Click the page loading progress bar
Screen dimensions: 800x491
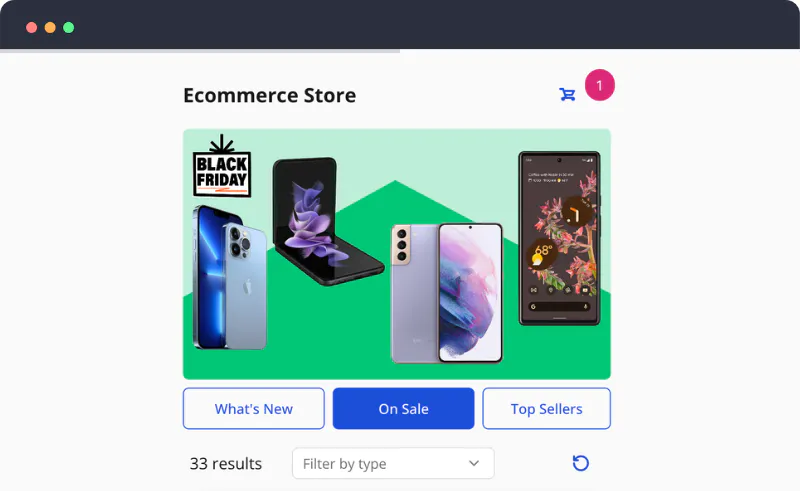[x=200, y=51]
